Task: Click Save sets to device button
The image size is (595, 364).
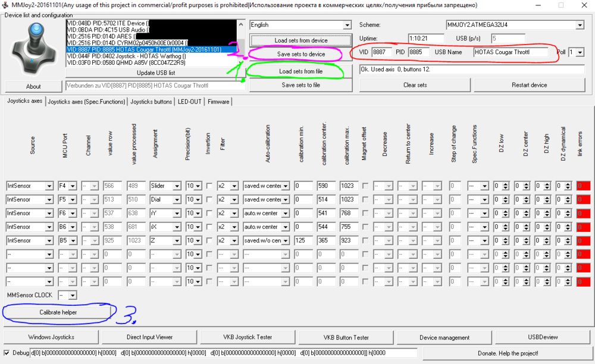Action: 301,54
